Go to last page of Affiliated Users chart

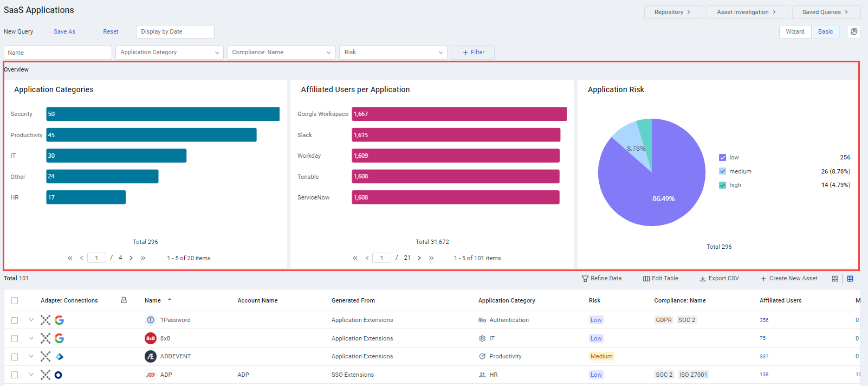pos(431,258)
